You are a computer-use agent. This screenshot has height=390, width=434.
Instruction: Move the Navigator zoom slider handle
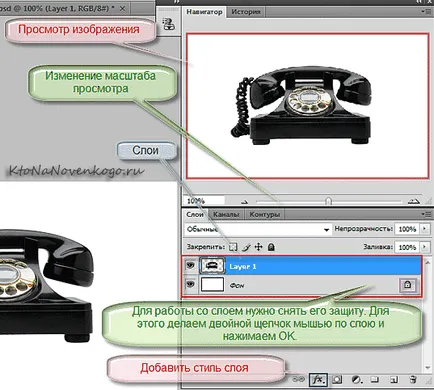click(329, 201)
